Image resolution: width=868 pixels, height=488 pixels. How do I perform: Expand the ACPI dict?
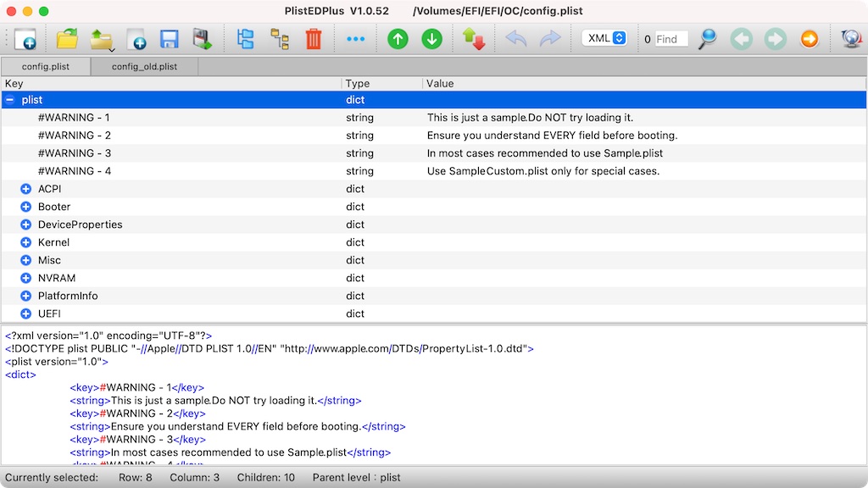26,189
